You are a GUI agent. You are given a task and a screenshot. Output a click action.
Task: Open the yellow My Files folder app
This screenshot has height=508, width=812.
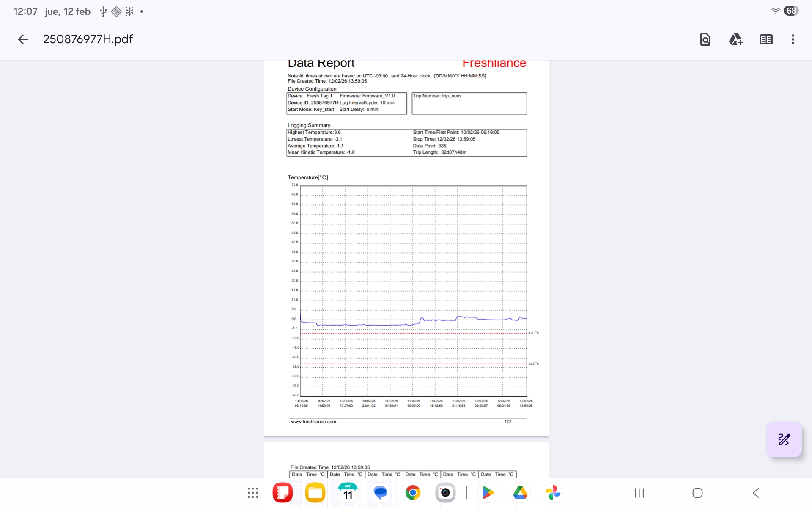(315, 493)
